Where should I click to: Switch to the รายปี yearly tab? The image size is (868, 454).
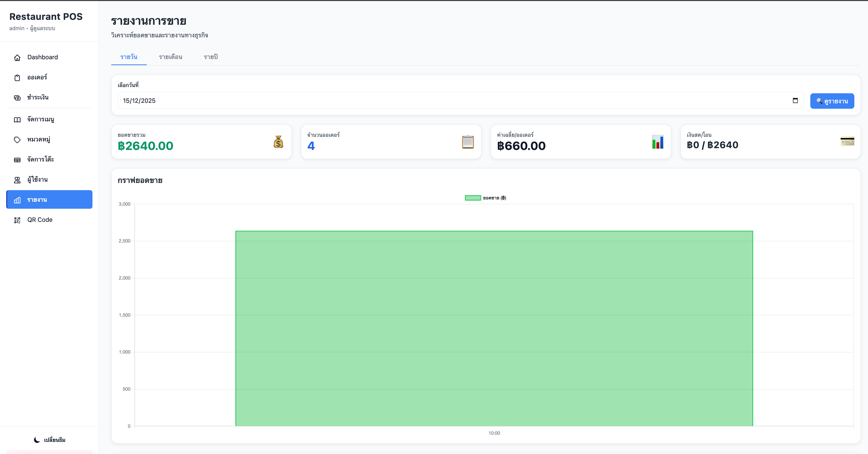coord(211,57)
